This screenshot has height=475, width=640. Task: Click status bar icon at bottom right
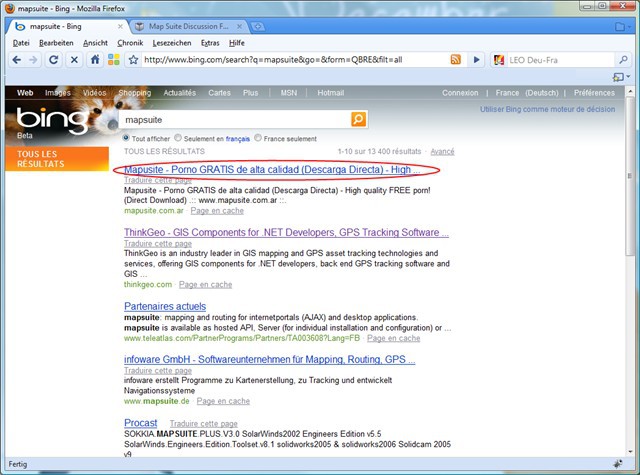click(618, 464)
